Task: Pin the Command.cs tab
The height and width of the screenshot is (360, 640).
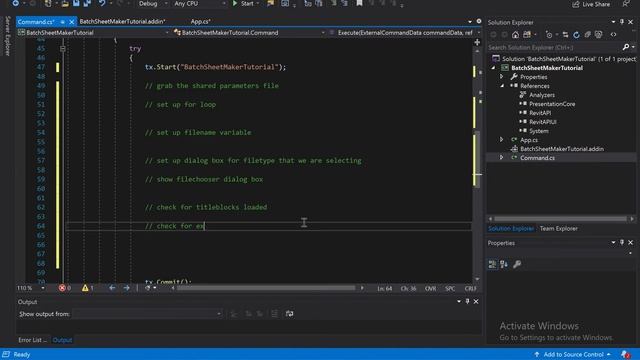Action: click(62, 22)
